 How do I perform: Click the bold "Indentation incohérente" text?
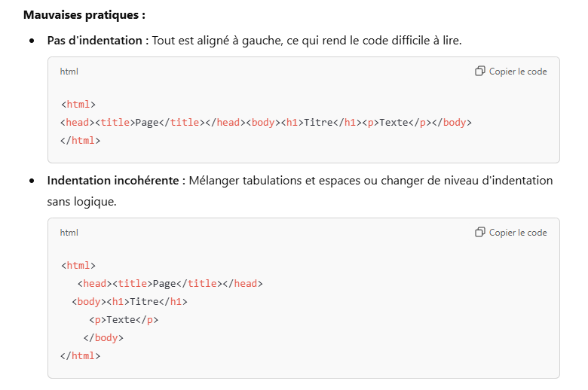click(x=113, y=181)
